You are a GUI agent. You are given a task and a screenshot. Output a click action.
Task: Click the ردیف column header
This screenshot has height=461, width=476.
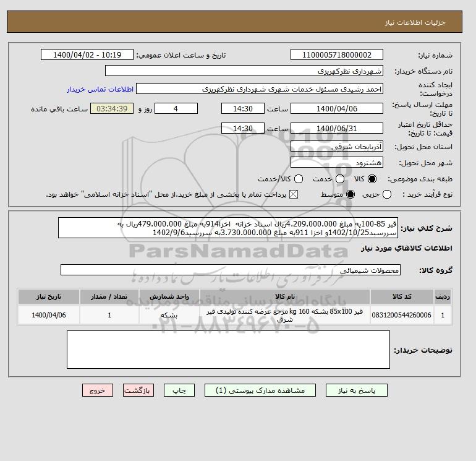(443, 296)
